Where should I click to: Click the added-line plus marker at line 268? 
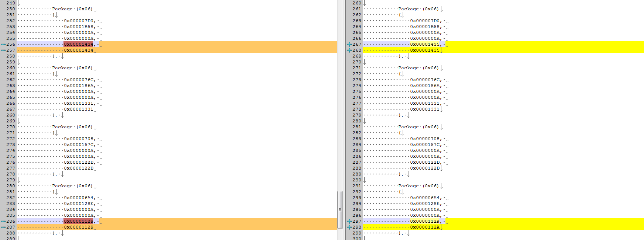pos(349,50)
